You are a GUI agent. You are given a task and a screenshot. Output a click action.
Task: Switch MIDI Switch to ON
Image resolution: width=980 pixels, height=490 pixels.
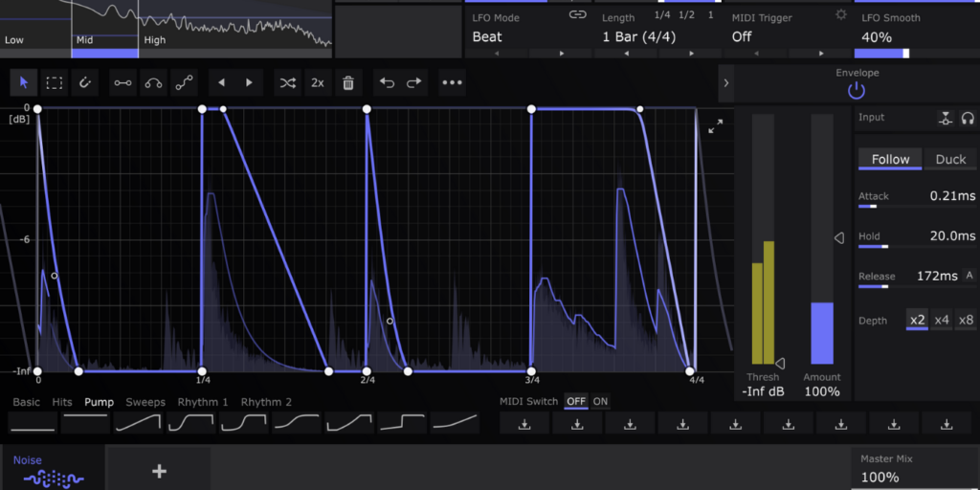click(600, 401)
